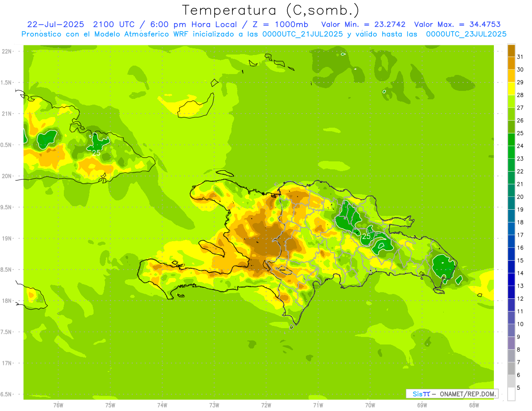Pick the lime legend swatch between 26 and 27
The height and width of the screenshot is (411, 532).
[511, 114]
